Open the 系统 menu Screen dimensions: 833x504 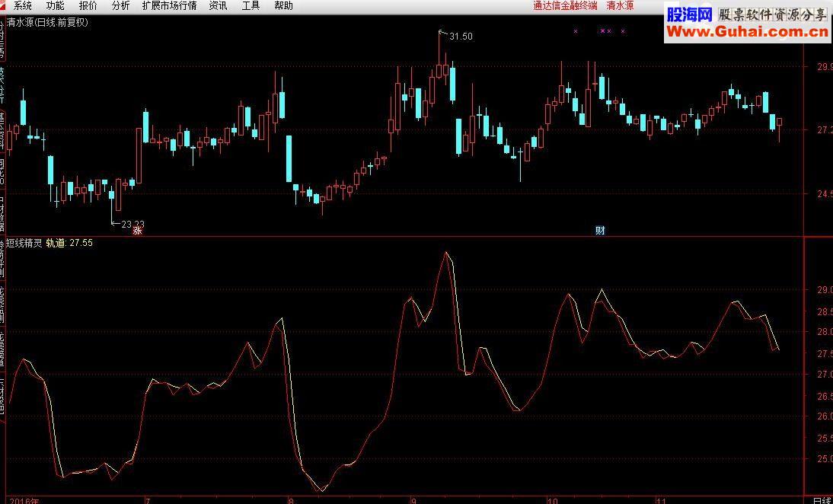coord(22,6)
